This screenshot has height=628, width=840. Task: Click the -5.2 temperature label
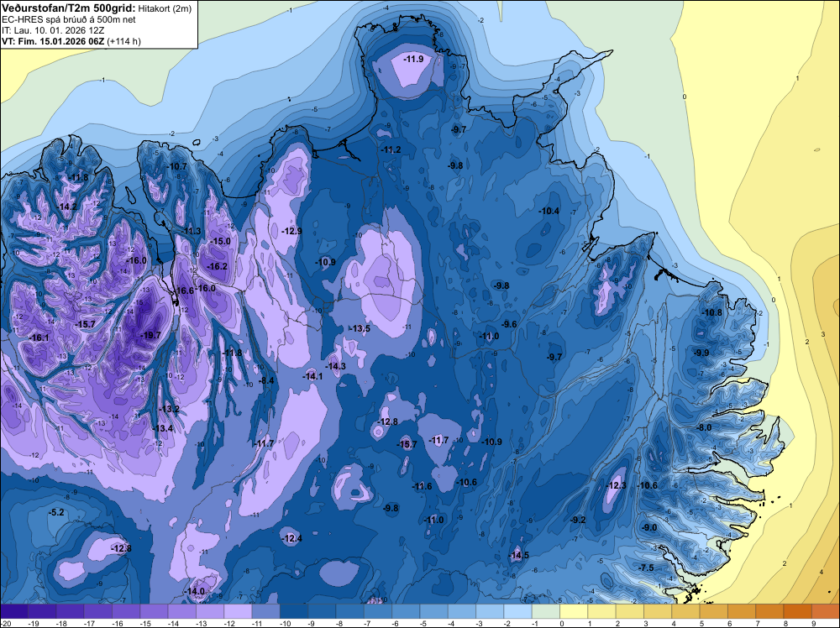(x=56, y=513)
